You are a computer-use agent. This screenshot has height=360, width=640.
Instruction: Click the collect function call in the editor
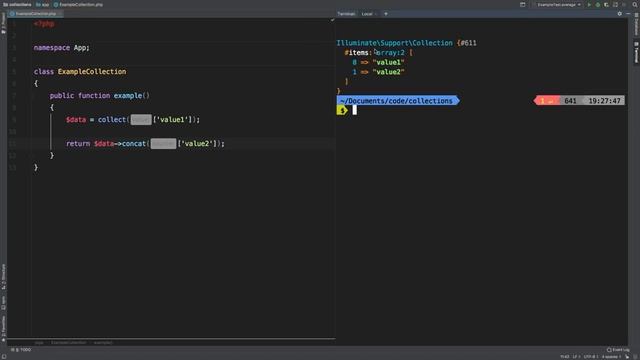pos(111,120)
